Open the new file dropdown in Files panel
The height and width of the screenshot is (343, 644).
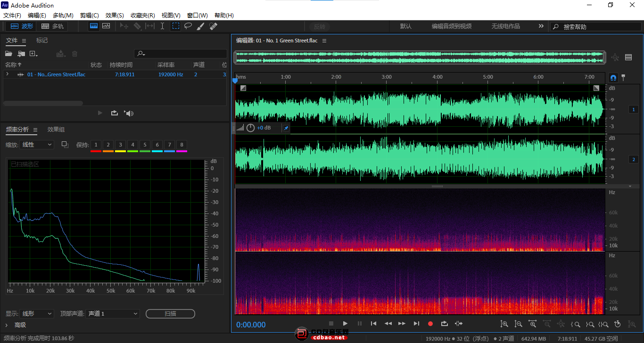(34, 54)
